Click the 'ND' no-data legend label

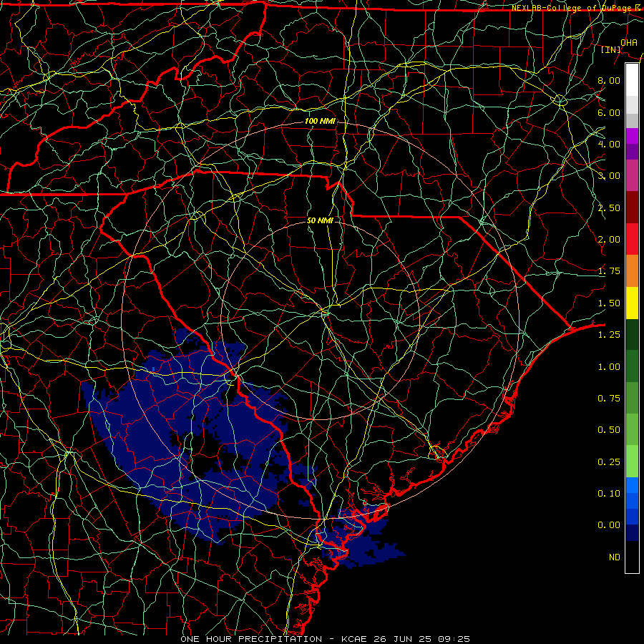pos(615,557)
